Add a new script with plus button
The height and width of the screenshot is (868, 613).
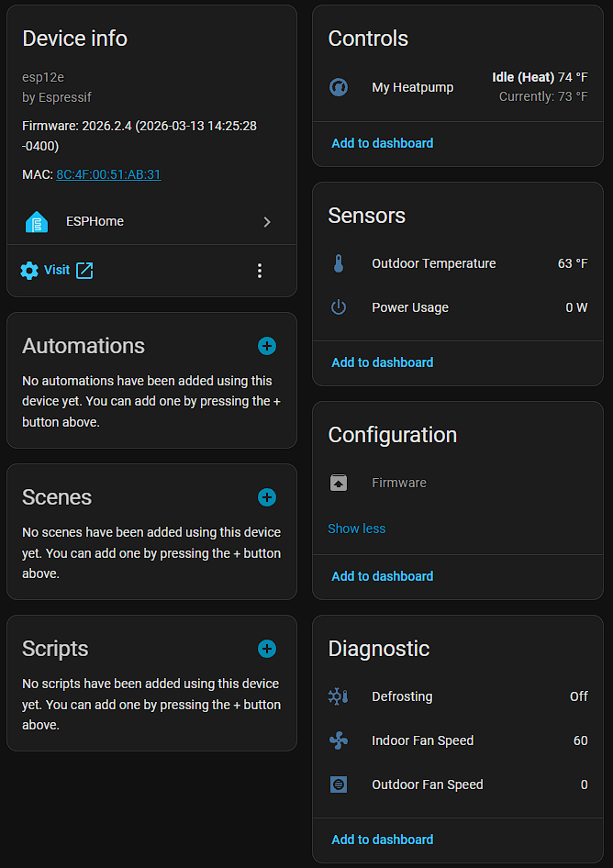267,649
